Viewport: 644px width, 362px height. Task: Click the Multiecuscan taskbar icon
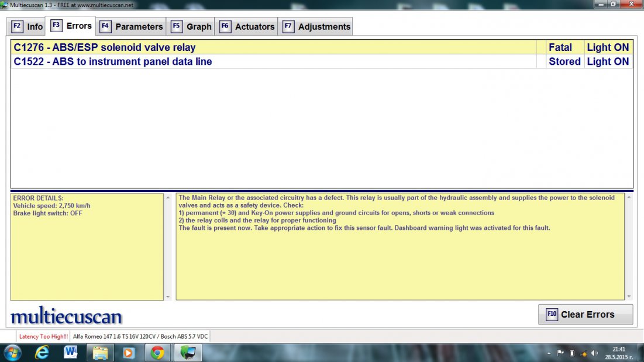tap(187, 353)
